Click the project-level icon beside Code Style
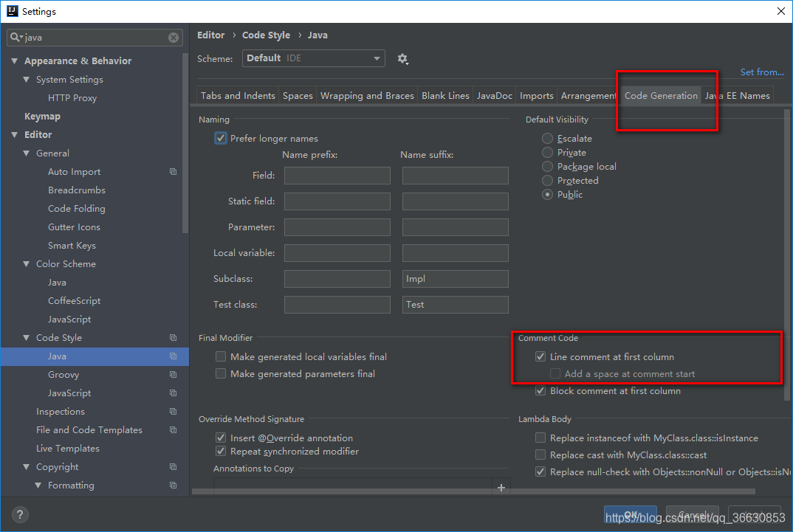793x532 pixels. pyautogui.click(x=173, y=337)
